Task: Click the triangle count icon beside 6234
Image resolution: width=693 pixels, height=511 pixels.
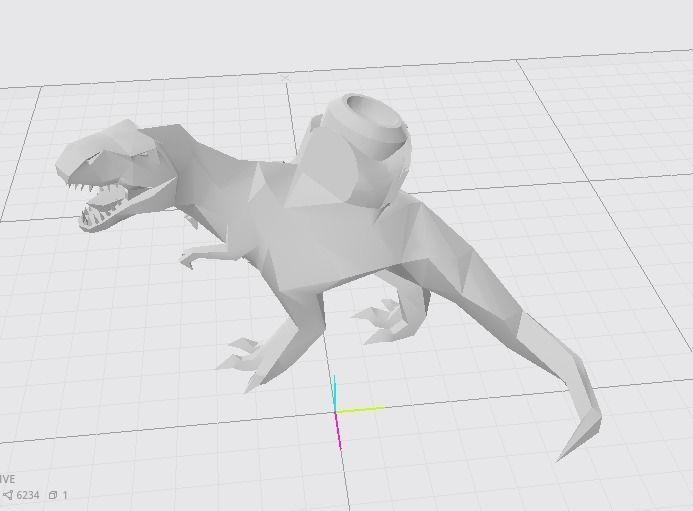Action: (x=8, y=496)
